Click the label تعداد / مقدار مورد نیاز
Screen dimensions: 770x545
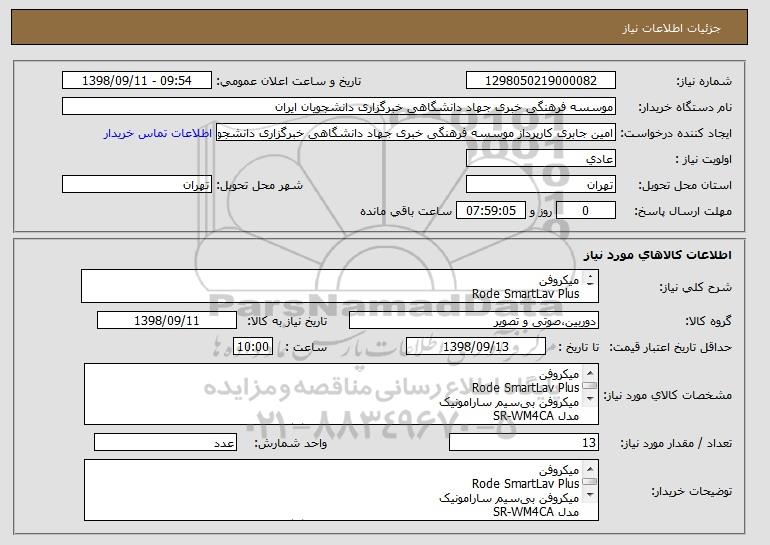pos(676,443)
